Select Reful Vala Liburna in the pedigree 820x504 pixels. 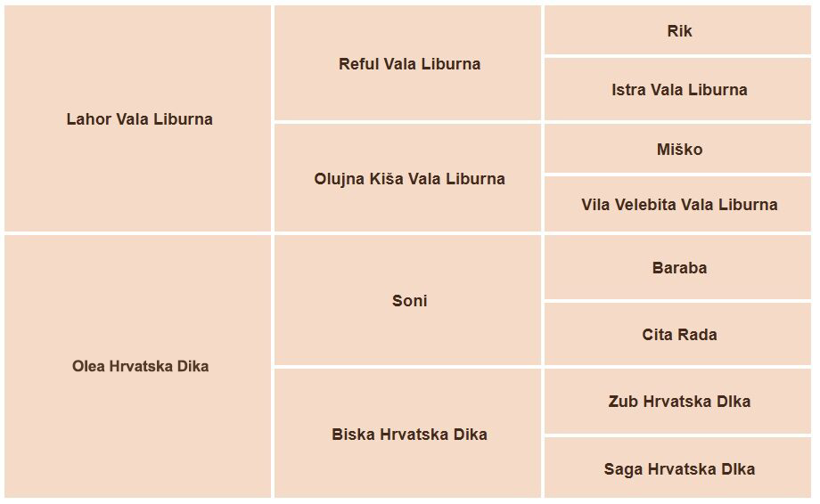pyautogui.click(x=409, y=64)
